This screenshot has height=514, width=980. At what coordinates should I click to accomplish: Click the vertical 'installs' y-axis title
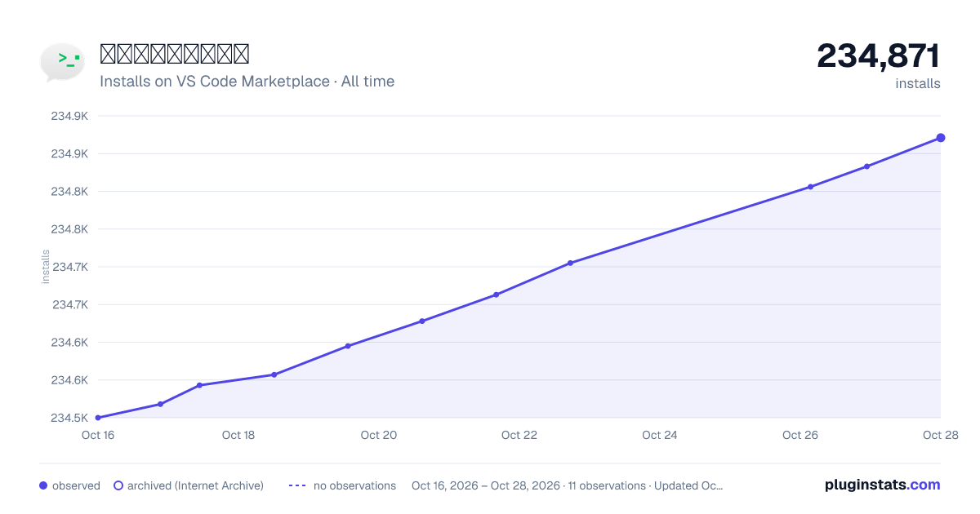[46, 267]
